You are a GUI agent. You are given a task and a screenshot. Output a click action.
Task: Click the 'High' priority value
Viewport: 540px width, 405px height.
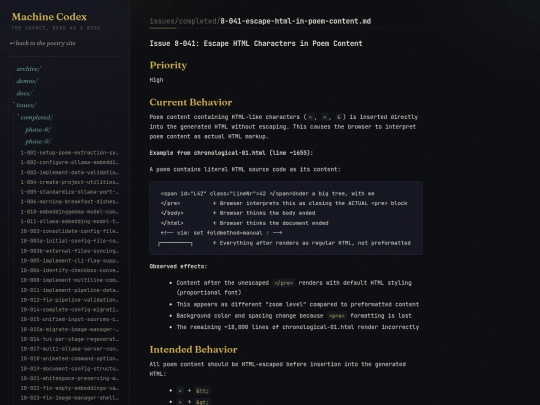coord(156,80)
